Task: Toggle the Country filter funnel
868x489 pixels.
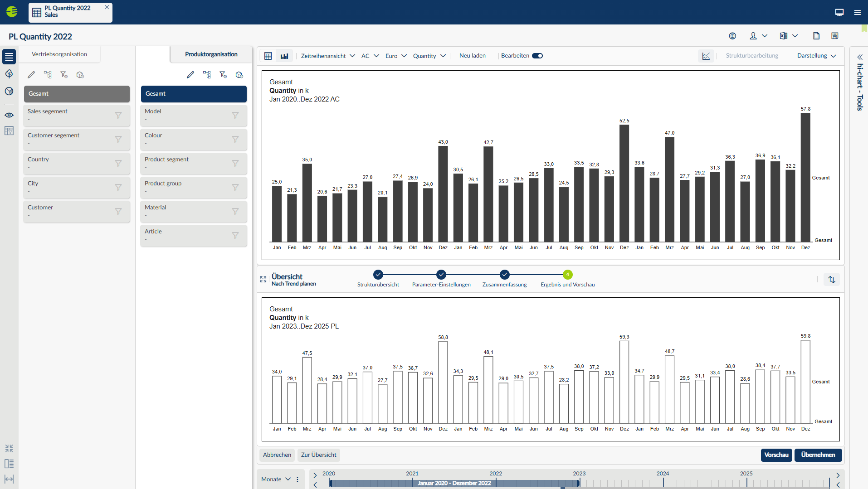Action: [x=118, y=164]
